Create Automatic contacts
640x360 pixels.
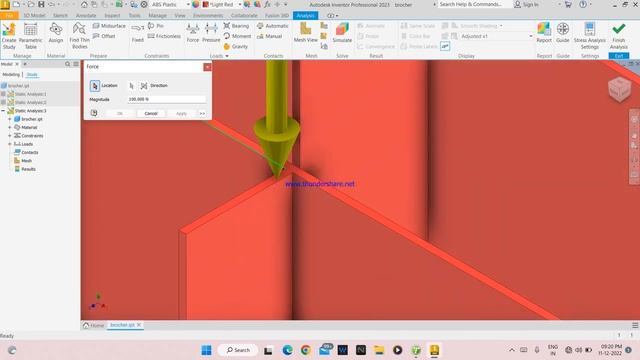273,26
